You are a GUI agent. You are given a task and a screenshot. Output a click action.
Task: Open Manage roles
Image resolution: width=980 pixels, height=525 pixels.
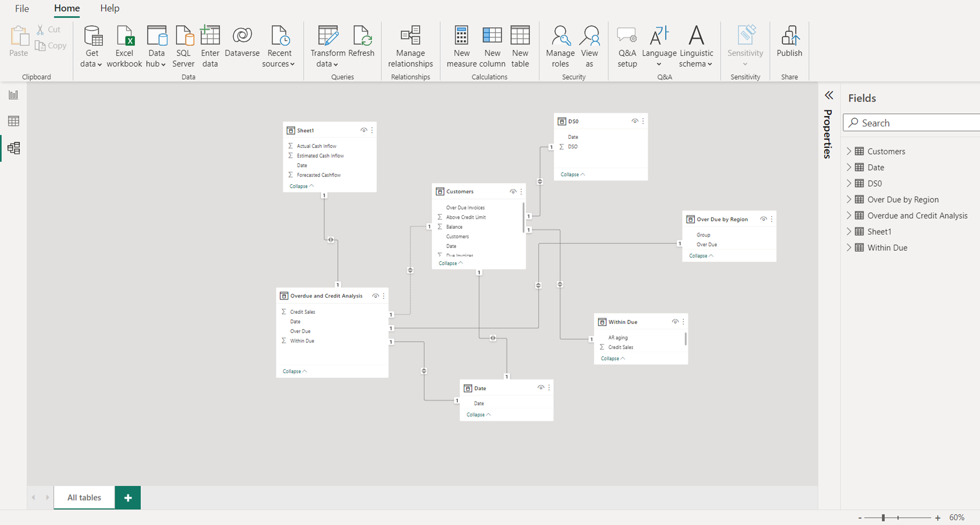tap(560, 46)
